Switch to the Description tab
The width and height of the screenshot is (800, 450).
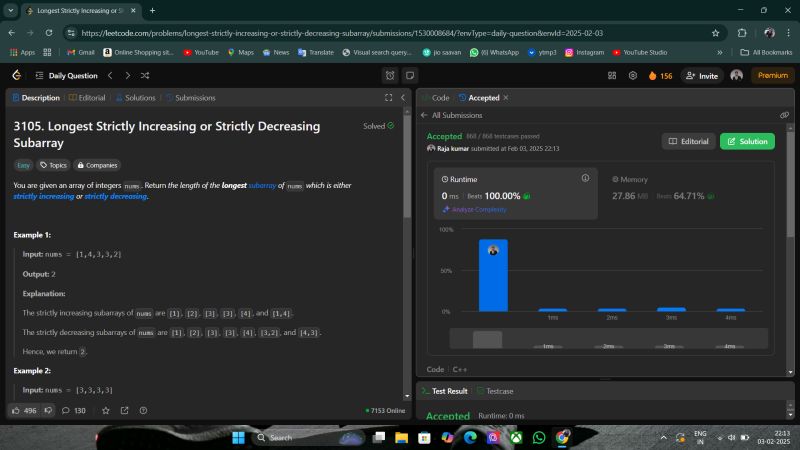(36, 97)
